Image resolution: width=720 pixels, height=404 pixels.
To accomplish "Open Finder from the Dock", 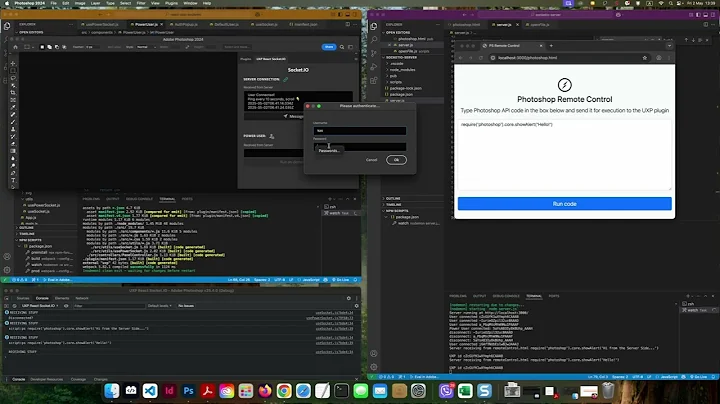I will [x=112, y=391].
